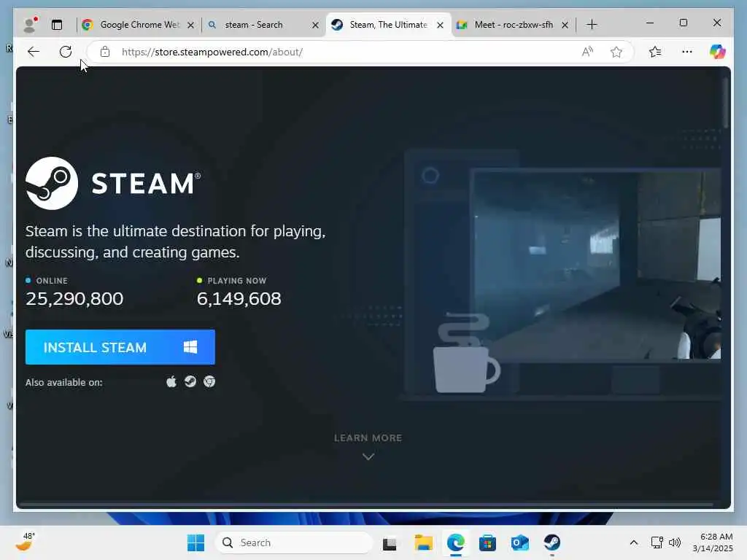
Task: Add this page to favorites star
Action: [616, 52]
